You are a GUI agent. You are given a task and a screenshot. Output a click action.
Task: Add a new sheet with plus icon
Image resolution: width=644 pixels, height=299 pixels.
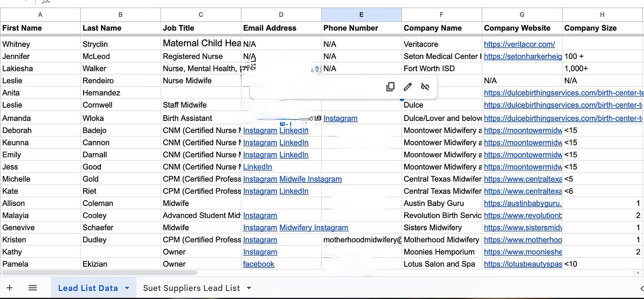tap(9, 288)
